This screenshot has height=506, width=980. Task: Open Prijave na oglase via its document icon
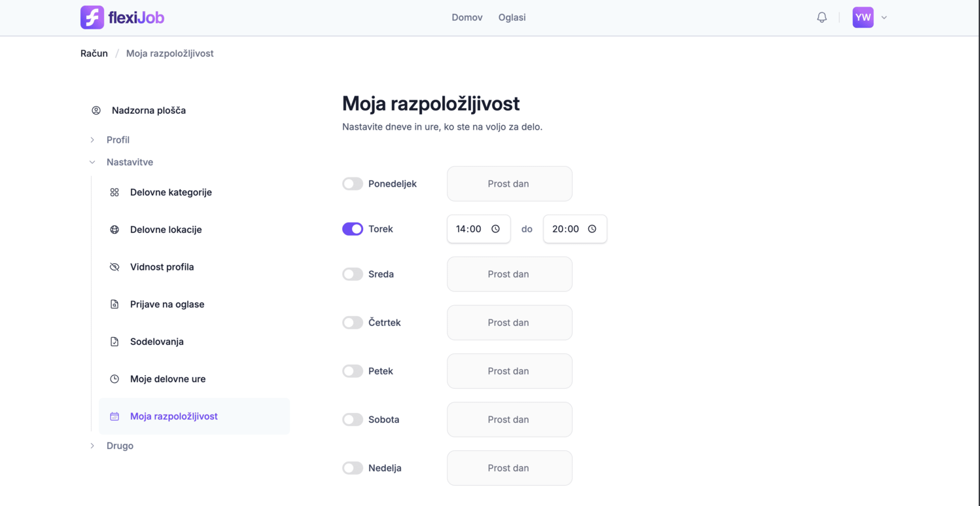point(114,304)
